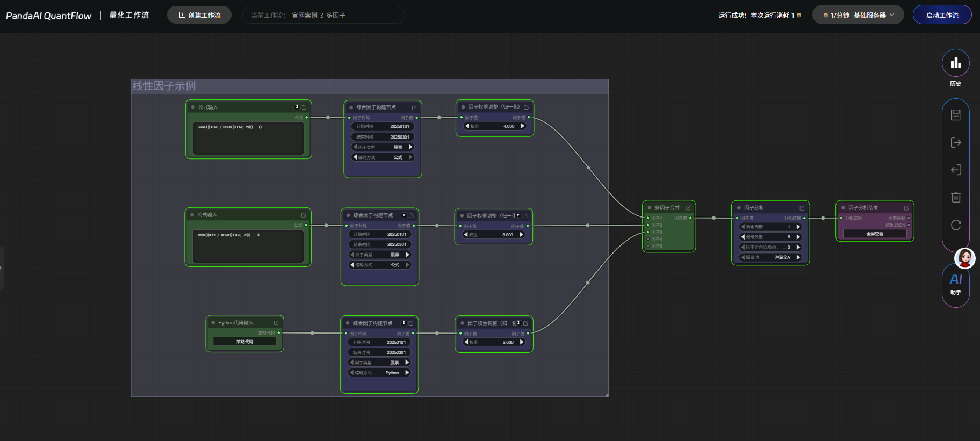Toggle collapse dot on Python代码输入 node
Screen dimensions: 980x441
[213, 323]
